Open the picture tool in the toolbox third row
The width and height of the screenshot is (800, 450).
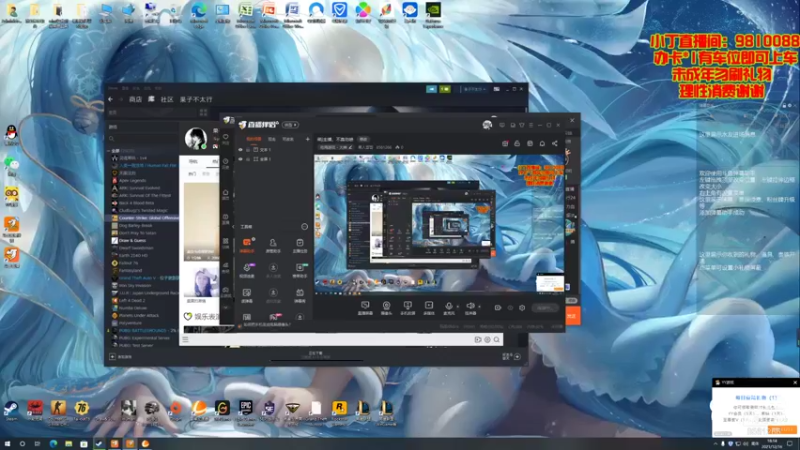[x=247, y=295]
